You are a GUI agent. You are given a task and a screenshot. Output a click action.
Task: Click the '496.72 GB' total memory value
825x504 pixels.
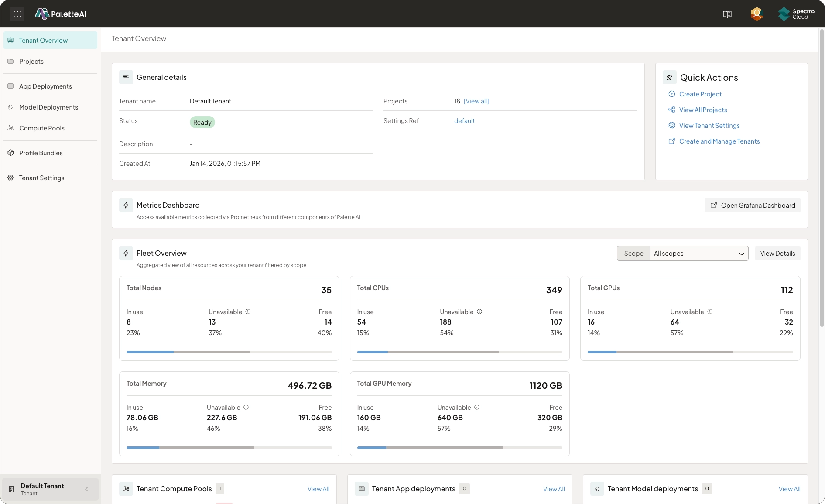[310, 385]
